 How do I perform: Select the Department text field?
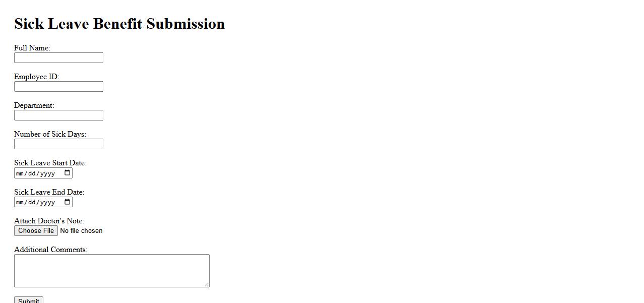coord(58,115)
